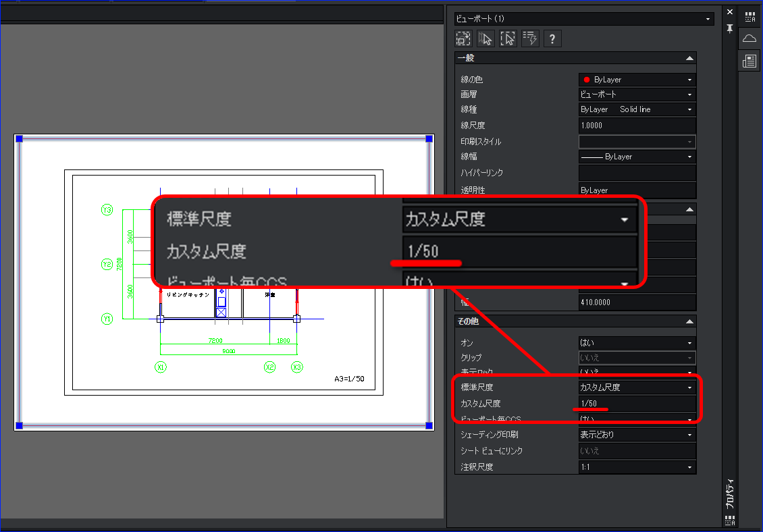Open the 画層 layer dropdown
Screen dimensions: 763x532
(637, 95)
